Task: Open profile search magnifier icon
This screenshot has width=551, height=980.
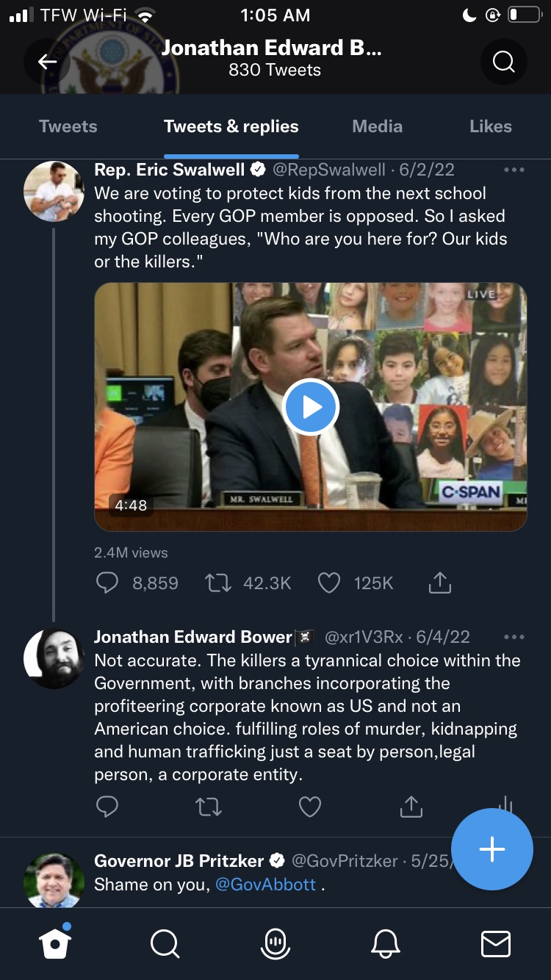Action: (503, 62)
